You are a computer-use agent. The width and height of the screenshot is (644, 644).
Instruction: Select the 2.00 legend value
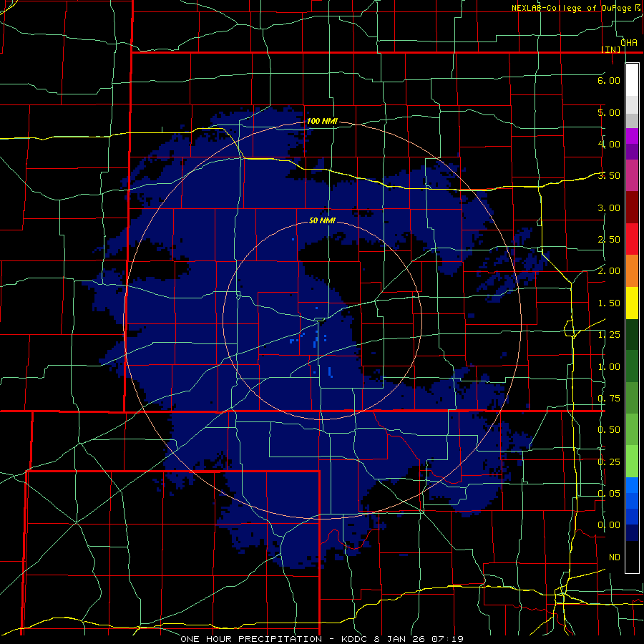[609, 271]
